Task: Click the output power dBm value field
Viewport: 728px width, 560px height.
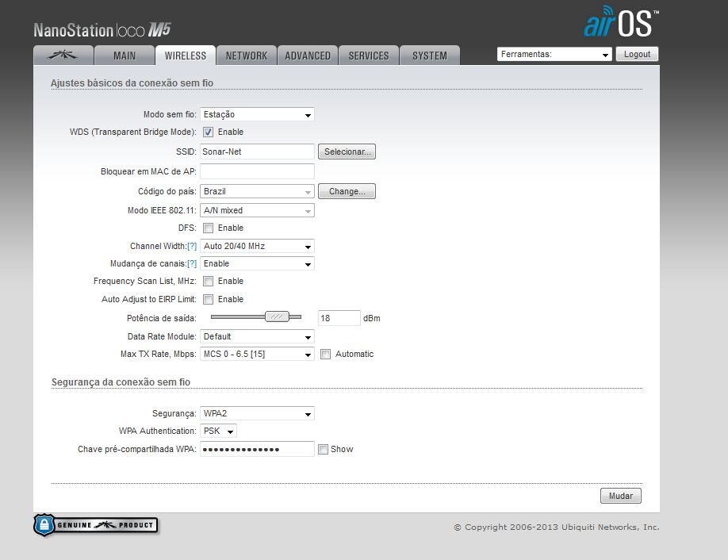Action: (x=339, y=318)
